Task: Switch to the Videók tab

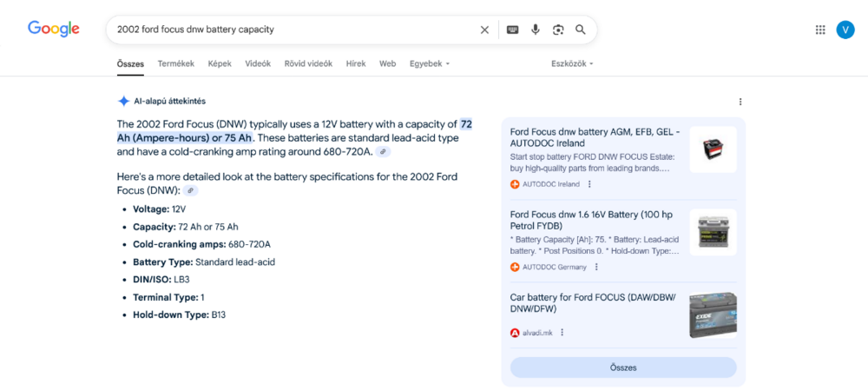Action: point(258,63)
